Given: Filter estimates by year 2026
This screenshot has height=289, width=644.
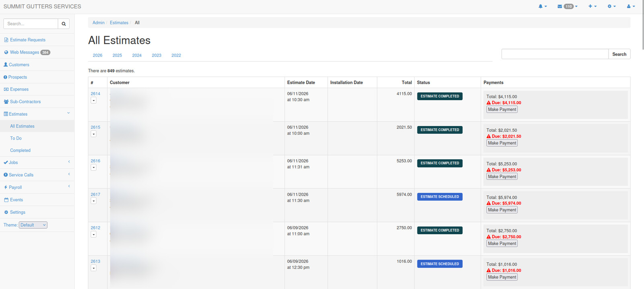Looking at the screenshot, I should pyautogui.click(x=97, y=56).
